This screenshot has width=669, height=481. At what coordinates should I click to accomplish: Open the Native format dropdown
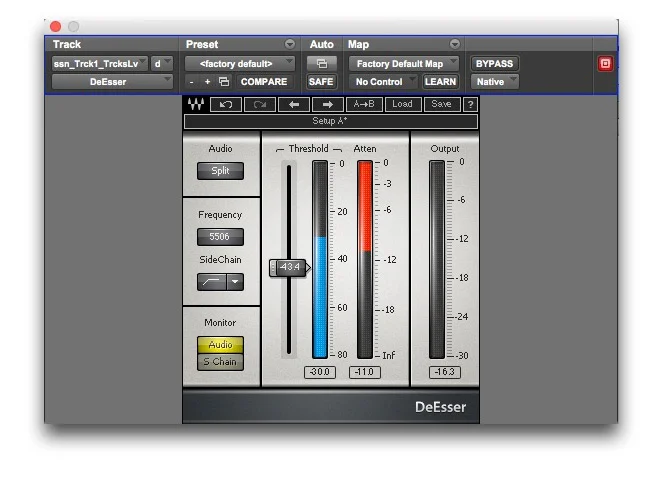click(494, 82)
